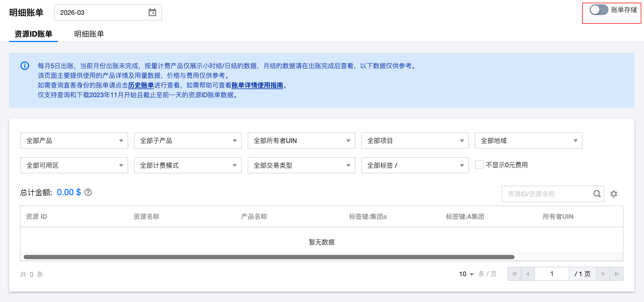Click the search magnifier icon

point(597,194)
